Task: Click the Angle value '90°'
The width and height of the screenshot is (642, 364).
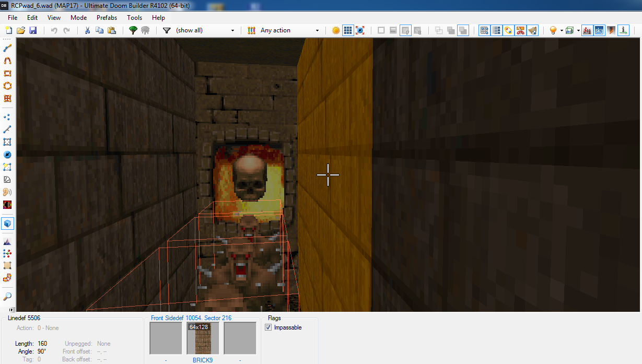Action: [42, 351]
